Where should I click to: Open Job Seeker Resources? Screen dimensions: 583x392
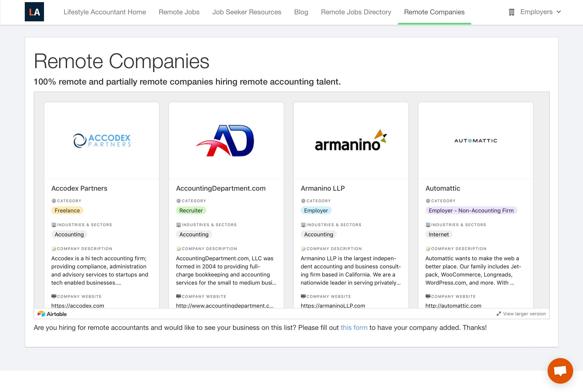click(x=247, y=12)
